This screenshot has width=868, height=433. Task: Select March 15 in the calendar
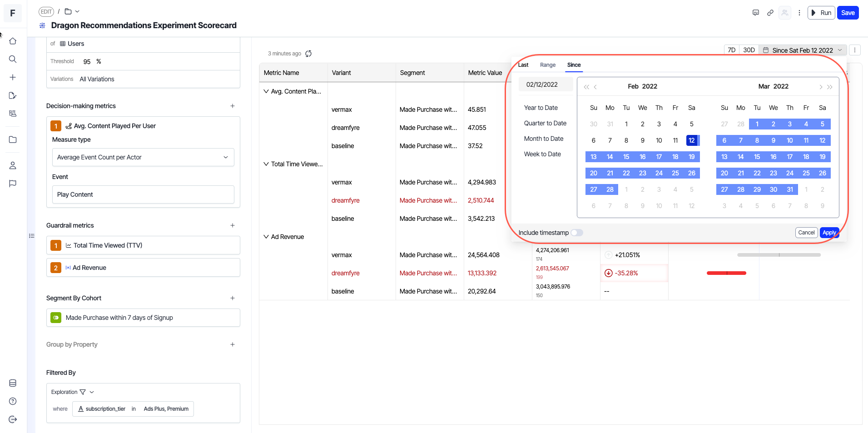coord(757,157)
